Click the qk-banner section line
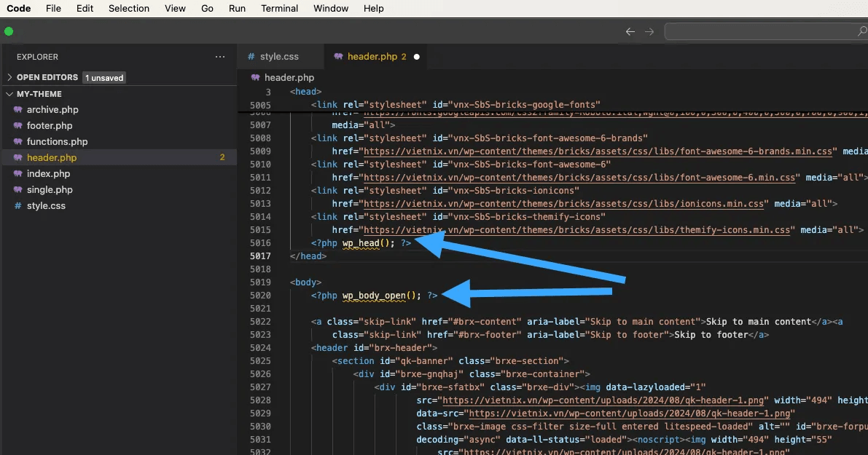 tap(450, 361)
